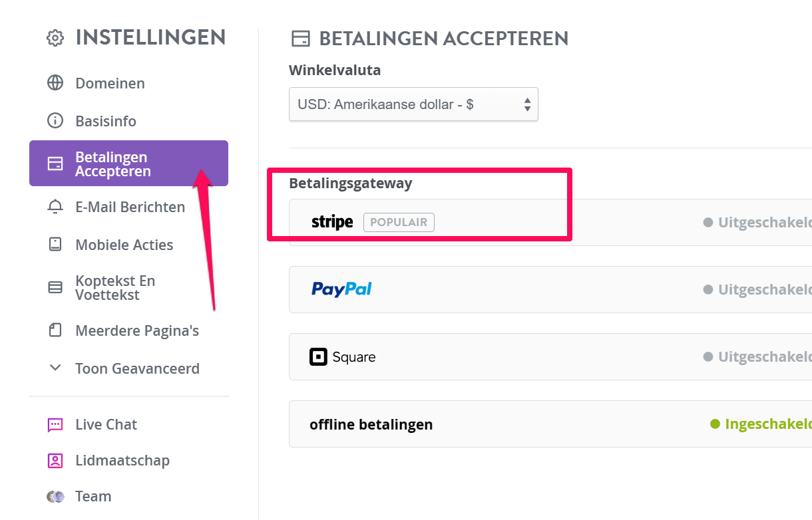
Task: Click the Lidmaatschap member icon
Action: click(55, 460)
